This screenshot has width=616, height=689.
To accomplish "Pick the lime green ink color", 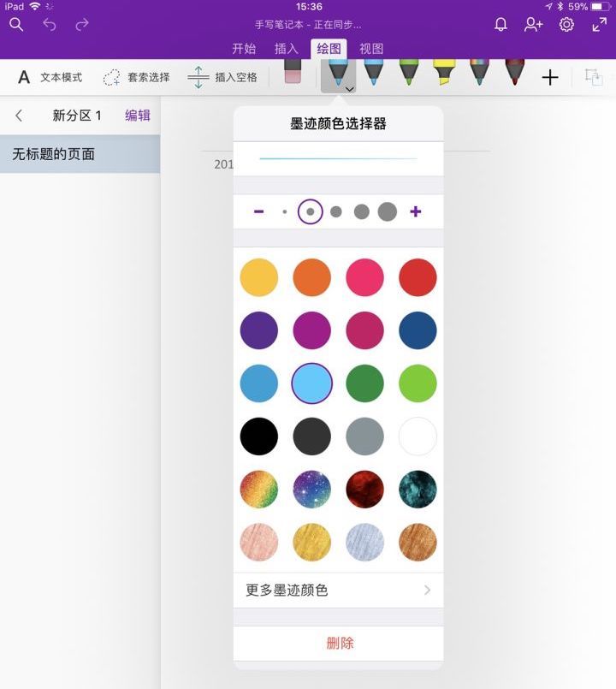I will point(418,383).
